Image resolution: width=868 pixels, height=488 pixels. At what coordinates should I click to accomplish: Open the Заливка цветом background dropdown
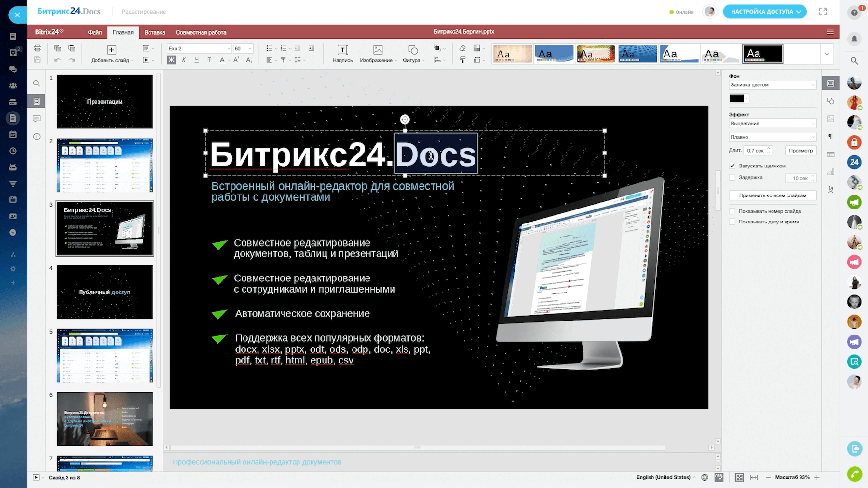(772, 85)
